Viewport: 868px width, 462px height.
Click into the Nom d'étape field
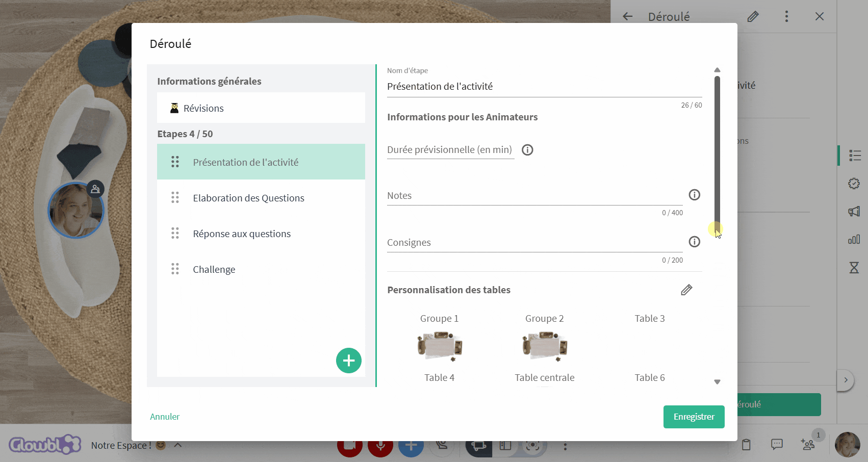click(x=544, y=86)
